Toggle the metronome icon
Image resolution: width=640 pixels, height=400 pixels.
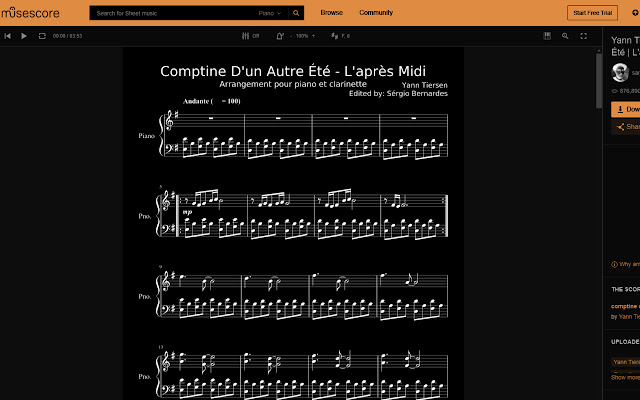click(280, 36)
